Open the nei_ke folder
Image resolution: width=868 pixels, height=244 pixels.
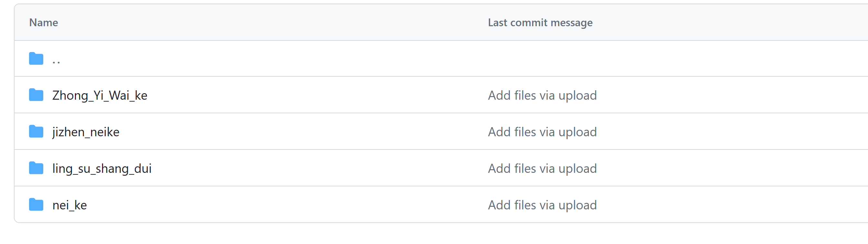70,205
